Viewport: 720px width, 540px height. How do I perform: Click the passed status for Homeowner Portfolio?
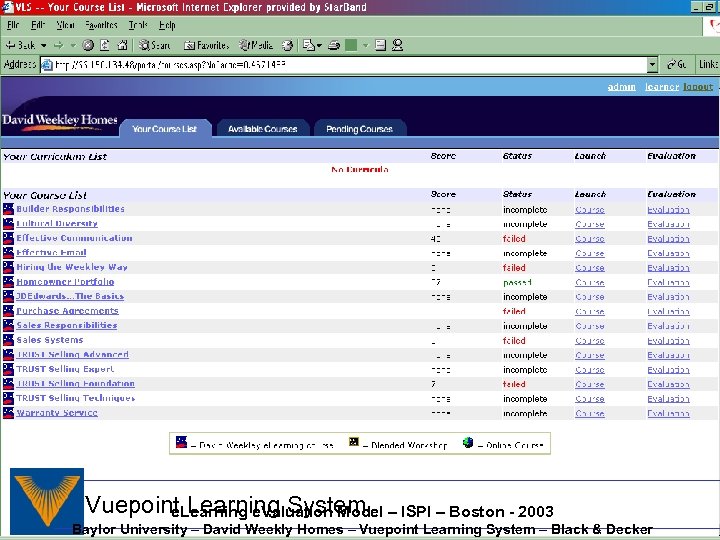[518, 282]
